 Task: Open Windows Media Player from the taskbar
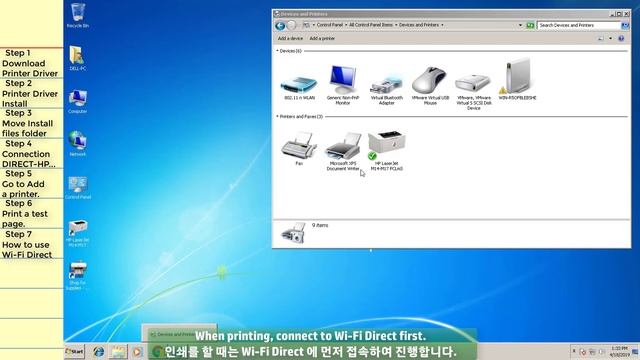point(137,351)
